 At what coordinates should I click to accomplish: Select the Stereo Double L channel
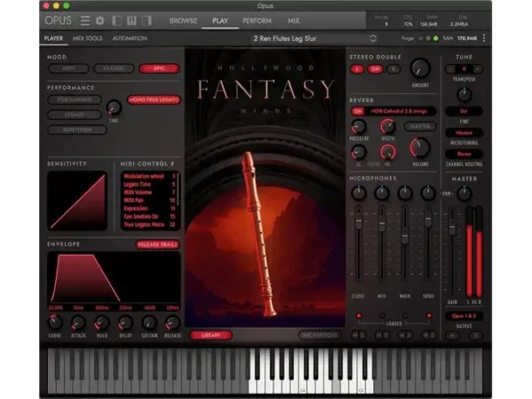click(x=357, y=69)
